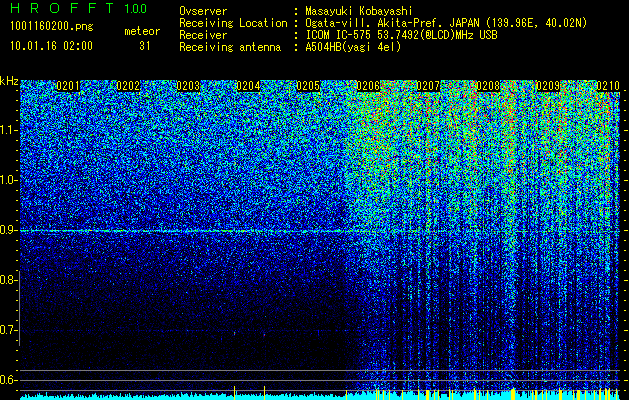Image resolution: width=629 pixels, height=400 pixels.
Task: Click the 1.0 frequency axis label
Action: (7, 180)
